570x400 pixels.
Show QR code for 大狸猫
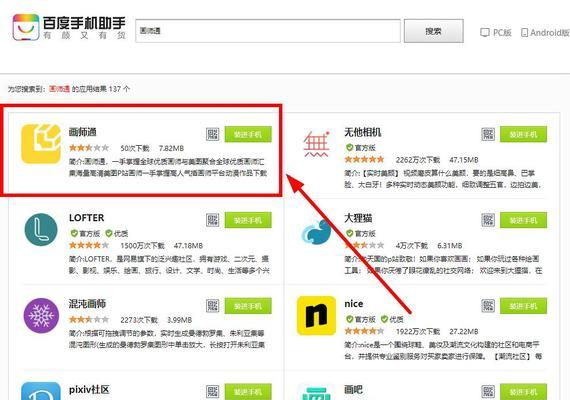(x=488, y=220)
